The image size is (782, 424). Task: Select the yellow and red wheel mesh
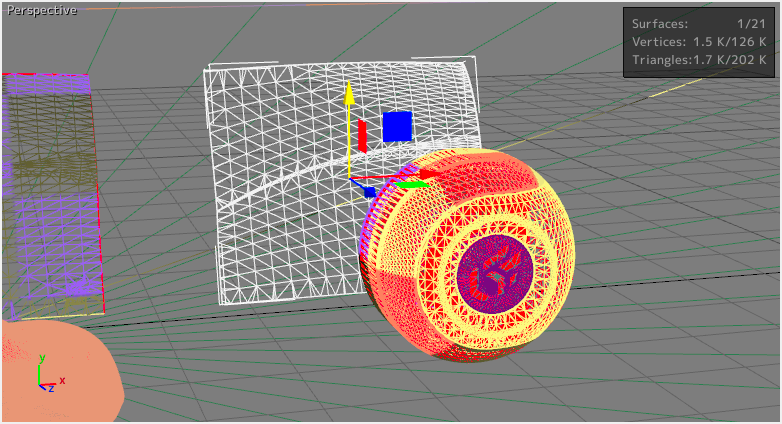469,254
